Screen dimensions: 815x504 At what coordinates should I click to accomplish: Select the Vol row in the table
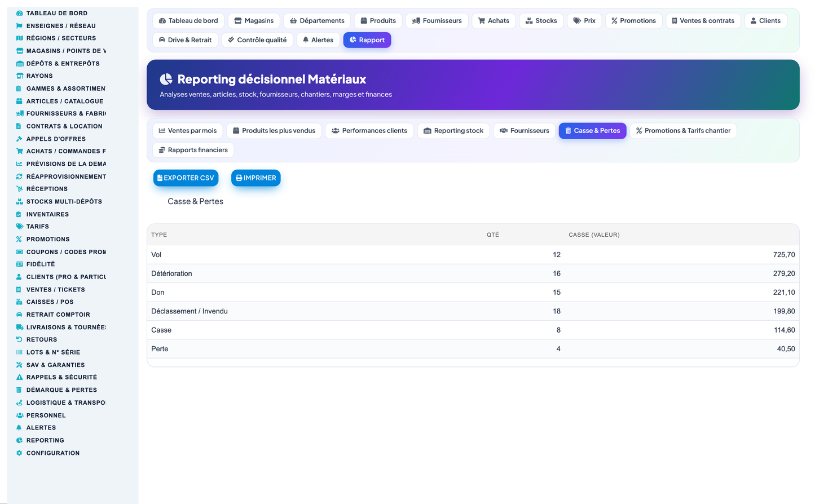coord(473,255)
